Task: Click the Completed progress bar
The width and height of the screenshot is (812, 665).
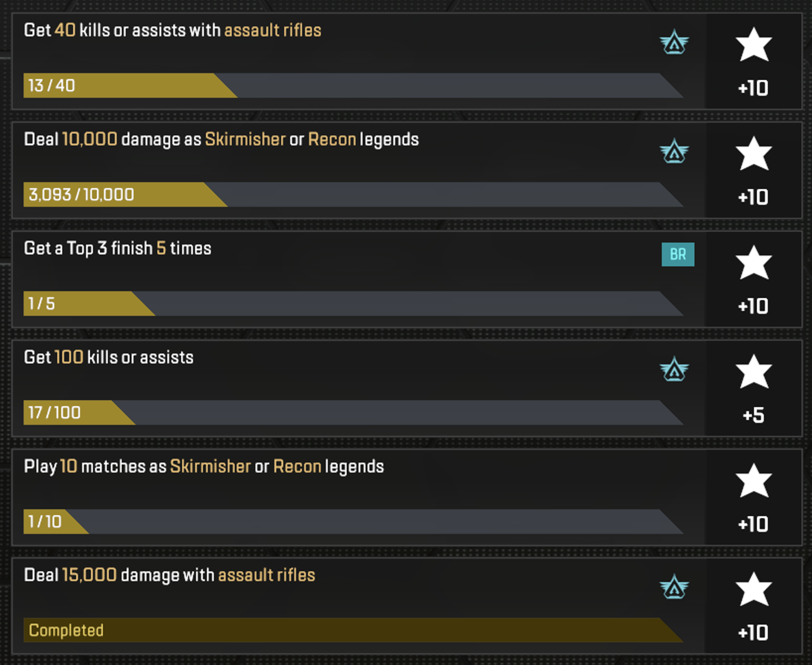Action: pos(352,630)
